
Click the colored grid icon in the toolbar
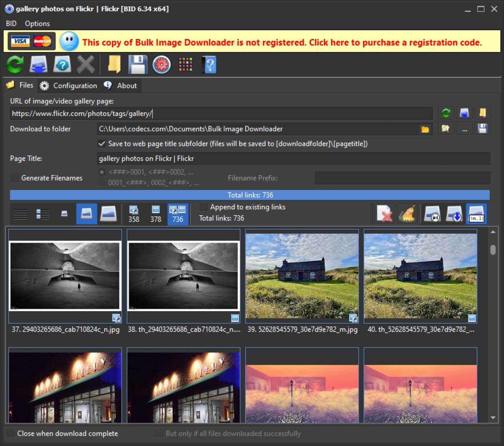[x=185, y=64]
